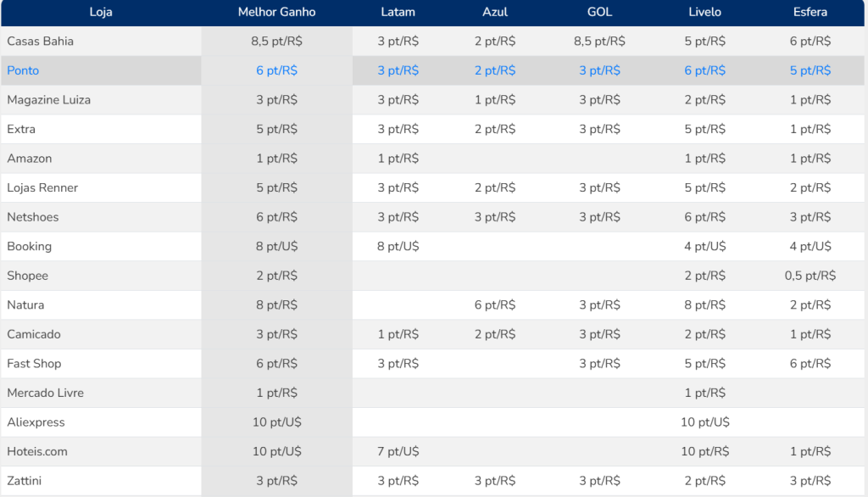This screenshot has width=868, height=497.
Task: Select the Latam column header
Action: click(398, 12)
